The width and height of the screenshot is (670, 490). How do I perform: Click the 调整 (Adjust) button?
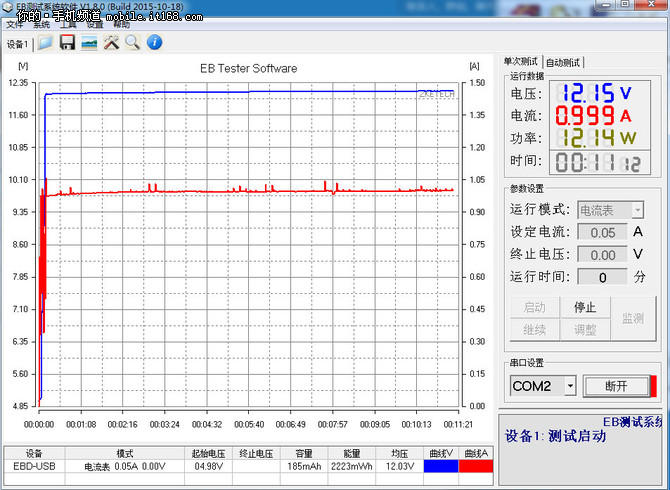585,329
